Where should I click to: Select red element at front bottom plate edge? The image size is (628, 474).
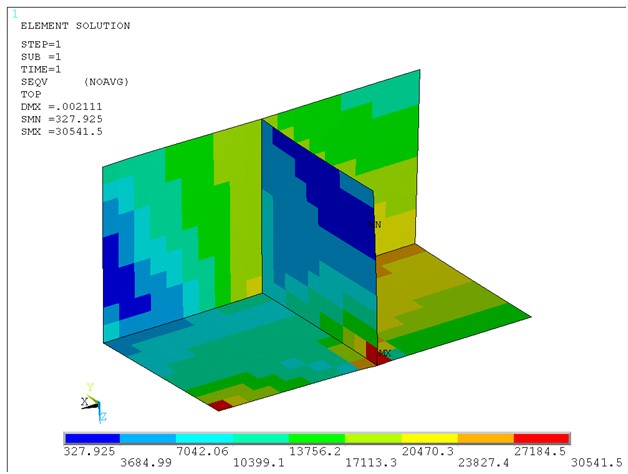pyautogui.click(x=220, y=404)
